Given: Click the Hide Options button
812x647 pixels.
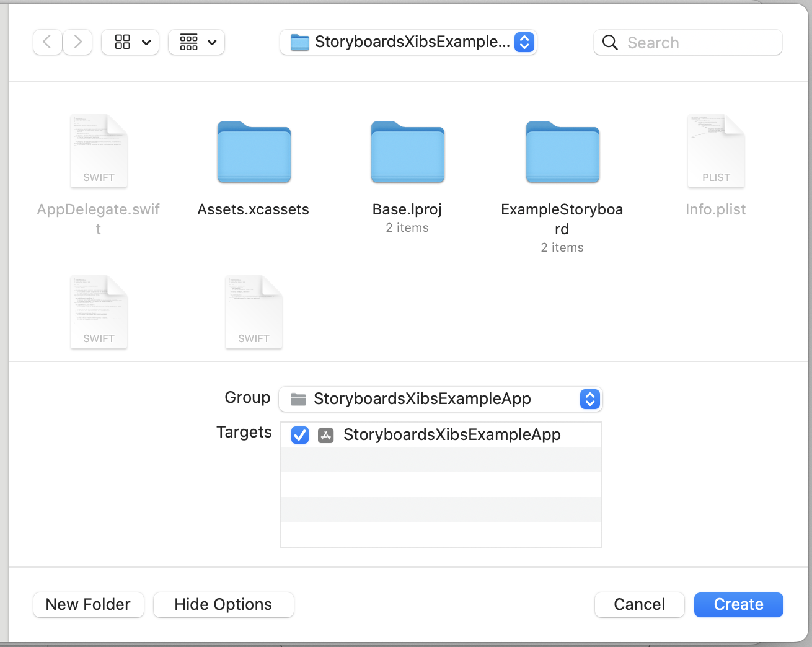Looking at the screenshot, I should click(223, 605).
